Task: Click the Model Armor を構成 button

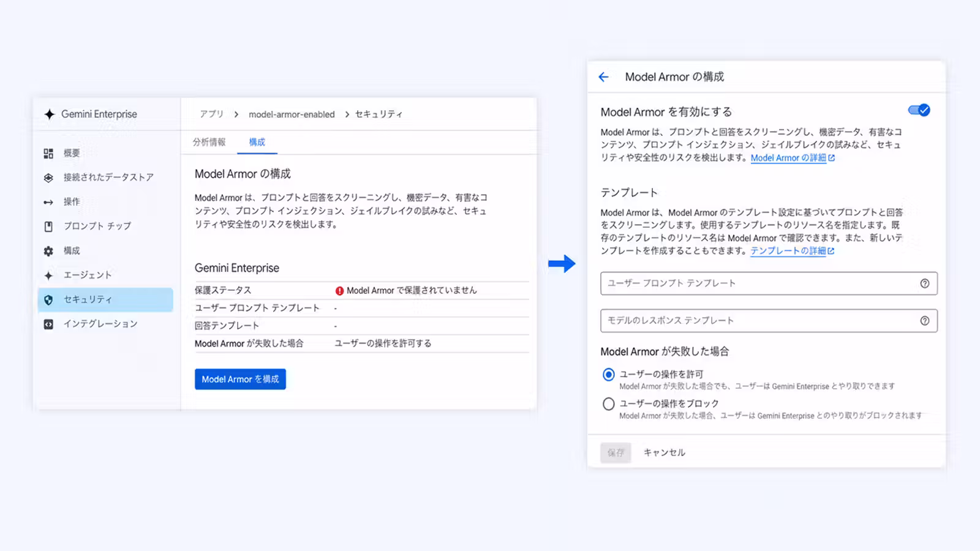Action: tap(240, 380)
